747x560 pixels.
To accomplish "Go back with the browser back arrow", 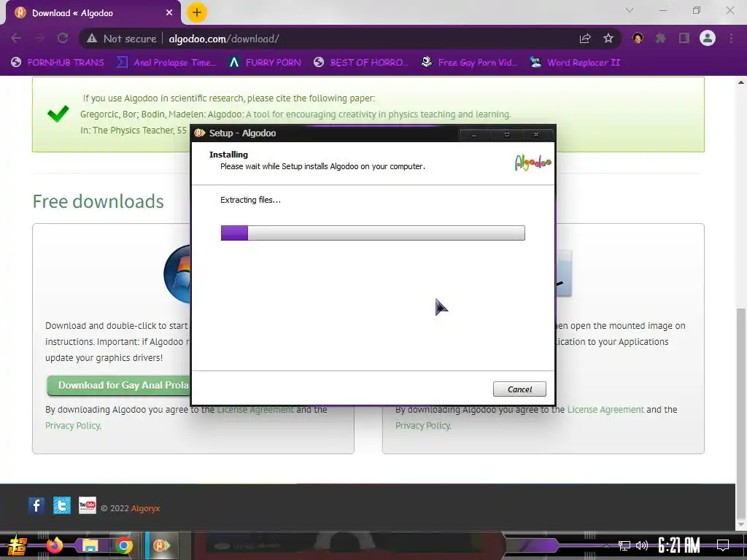I will click(x=16, y=38).
